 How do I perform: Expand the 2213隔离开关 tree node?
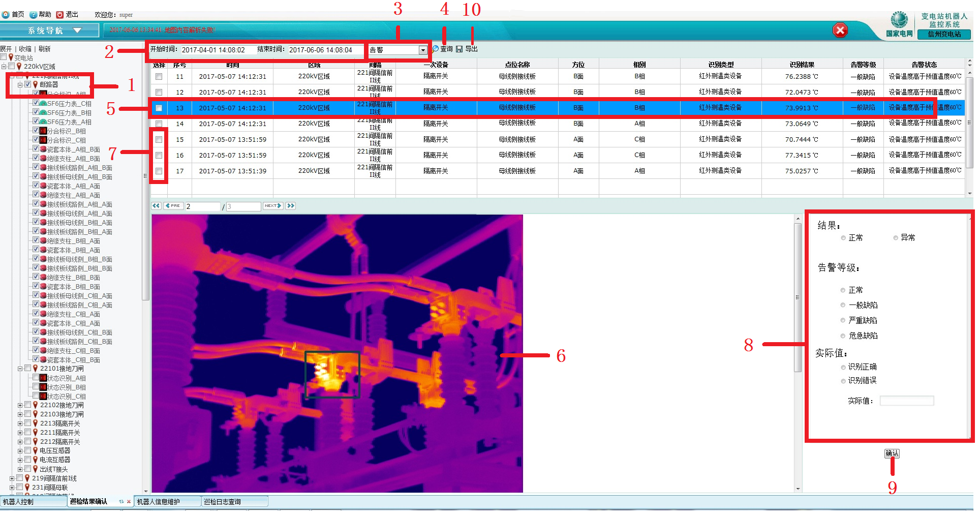20,423
